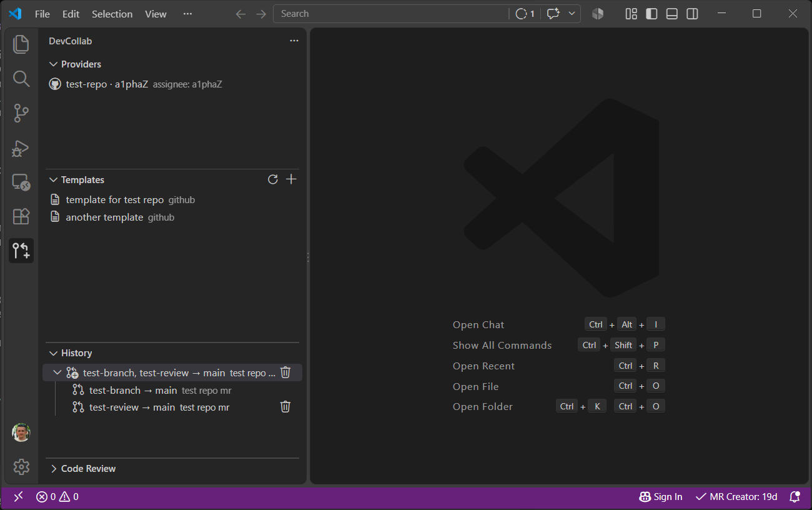
Task: Open the Run and Debug view
Action: [21, 148]
